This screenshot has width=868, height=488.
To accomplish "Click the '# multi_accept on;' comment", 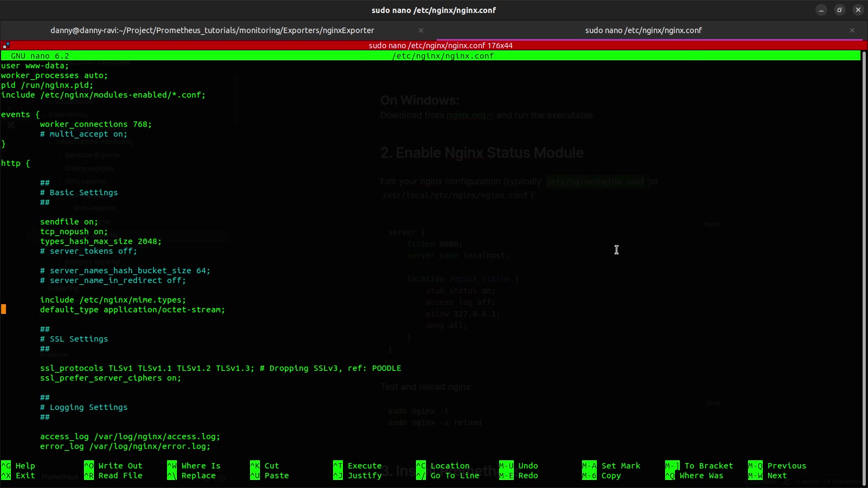I will pyautogui.click(x=84, y=134).
